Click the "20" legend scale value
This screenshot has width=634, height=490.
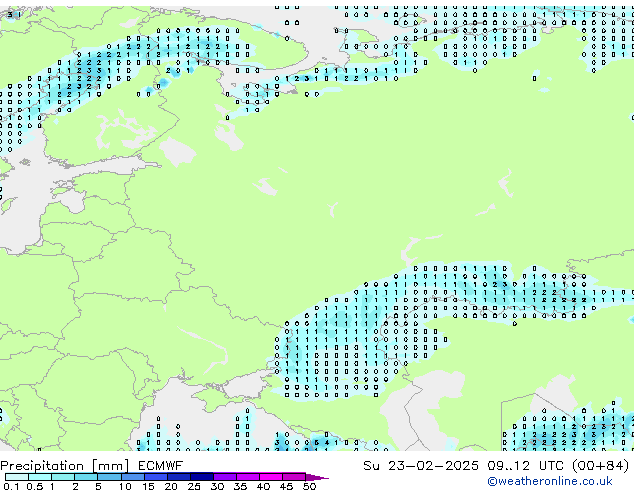171,486
